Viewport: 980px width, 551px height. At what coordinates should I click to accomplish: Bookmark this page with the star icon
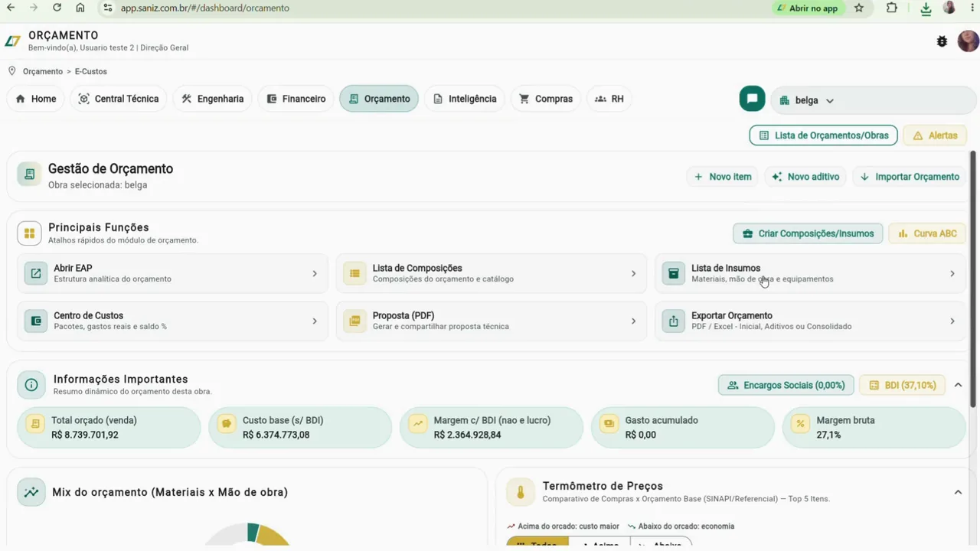pyautogui.click(x=859, y=8)
